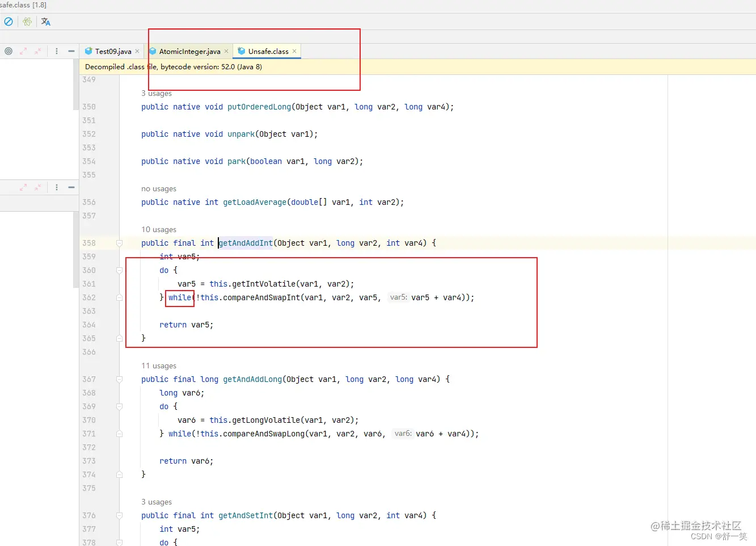
Task: Collapse the do block at line 378
Action: click(119, 543)
